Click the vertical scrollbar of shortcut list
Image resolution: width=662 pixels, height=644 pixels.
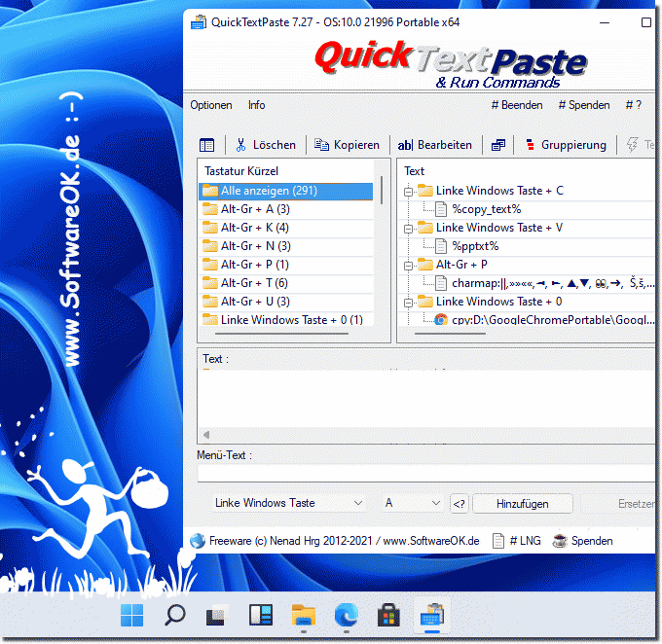pos(382,191)
